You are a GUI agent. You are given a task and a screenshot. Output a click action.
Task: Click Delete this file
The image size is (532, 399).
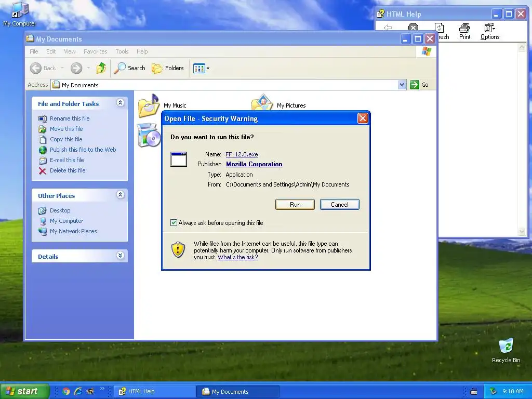pos(68,170)
